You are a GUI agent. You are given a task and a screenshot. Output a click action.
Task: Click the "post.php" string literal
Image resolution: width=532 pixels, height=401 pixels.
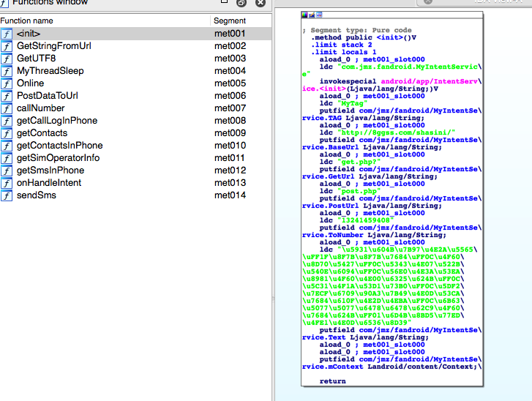point(359,191)
